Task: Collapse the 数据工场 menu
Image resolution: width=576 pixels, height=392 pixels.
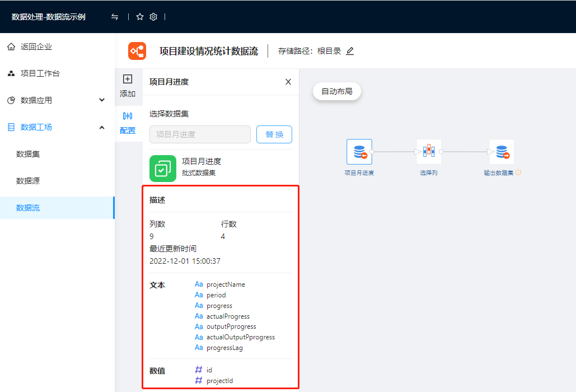Action: [101, 127]
